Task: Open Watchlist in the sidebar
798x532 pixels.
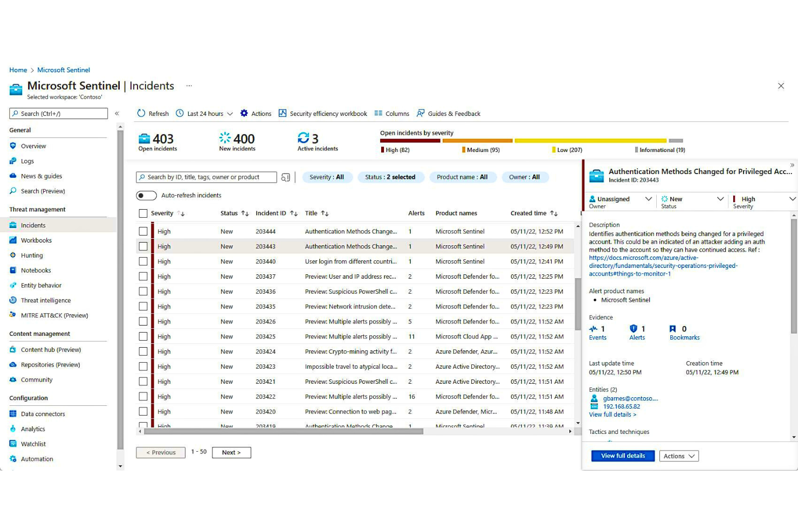Action: [x=33, y=444]
